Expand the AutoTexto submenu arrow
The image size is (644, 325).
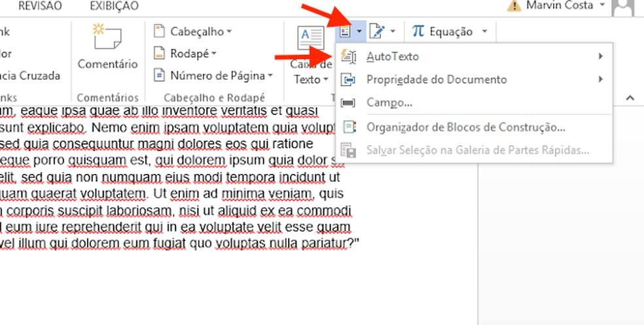tap(601, 56)
